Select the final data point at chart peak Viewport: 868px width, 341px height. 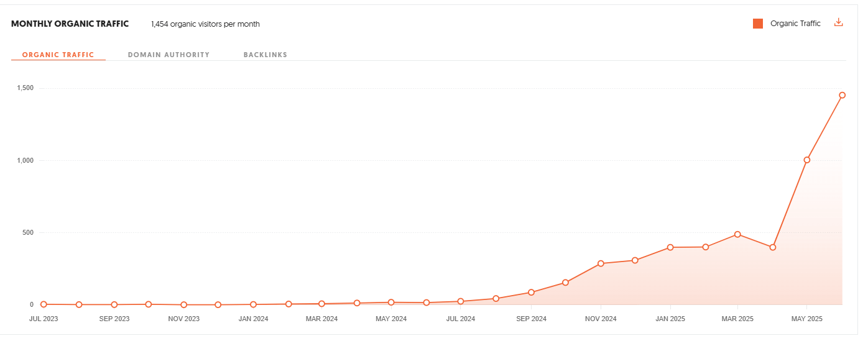[x=842, y=95]
